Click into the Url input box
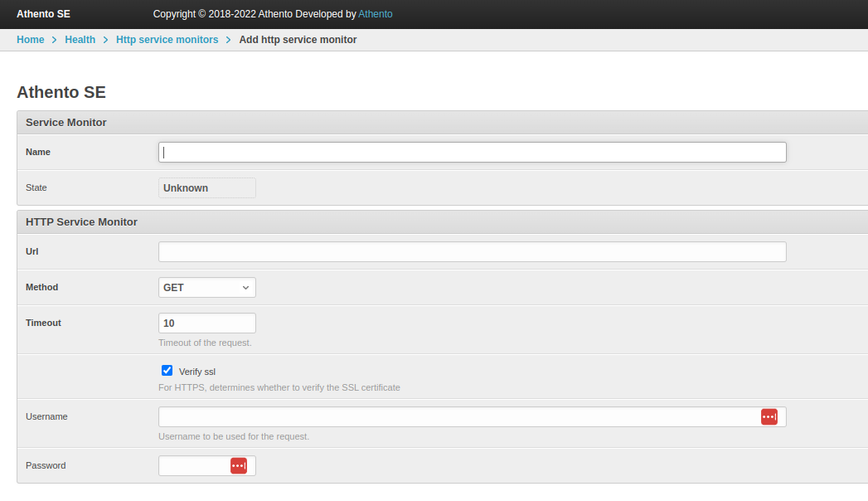 (x=472, y=252)
